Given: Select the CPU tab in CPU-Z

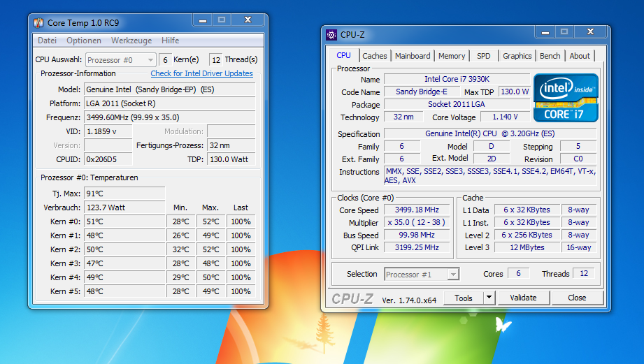Looking at the screenshot, I should [344, 55].
